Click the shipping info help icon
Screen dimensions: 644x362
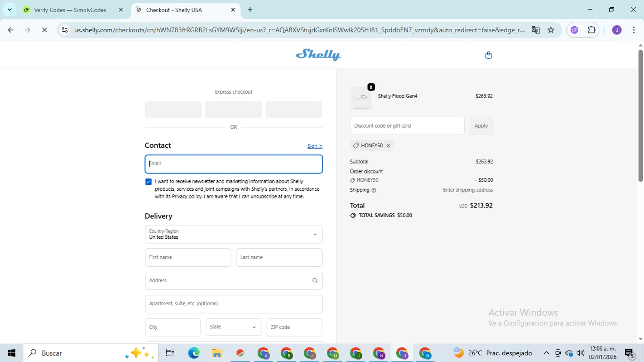click(374, 190)
